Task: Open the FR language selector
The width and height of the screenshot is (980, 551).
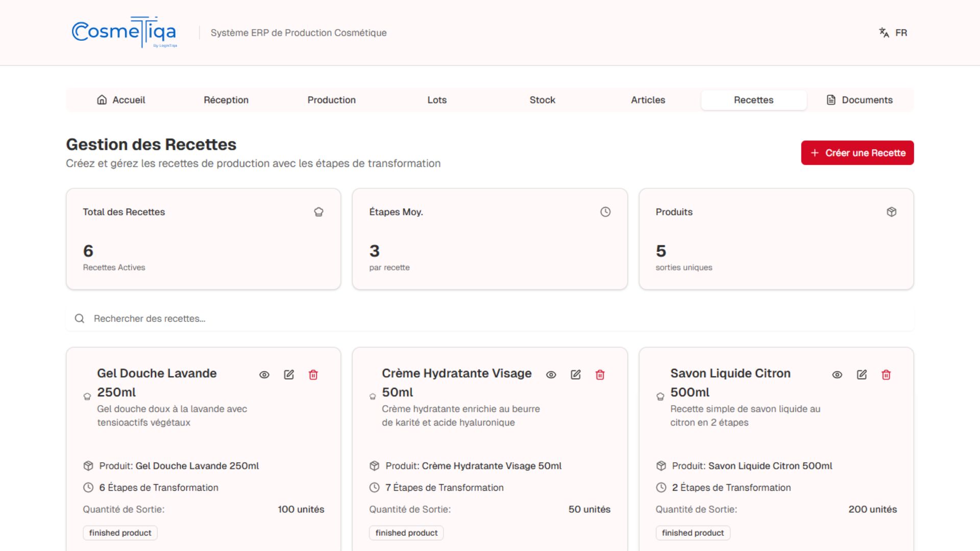Action: (893, 33)
